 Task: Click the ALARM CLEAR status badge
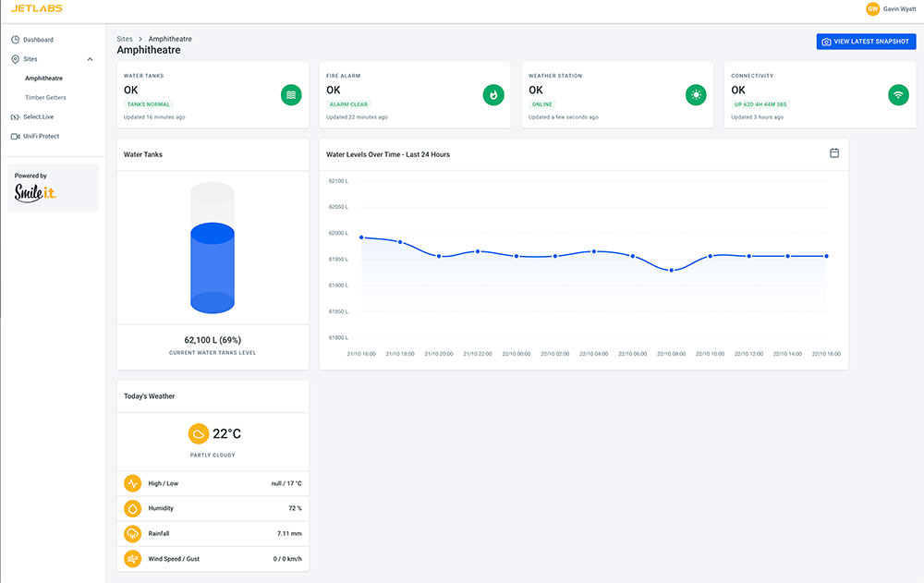click(x=348, y=104)
